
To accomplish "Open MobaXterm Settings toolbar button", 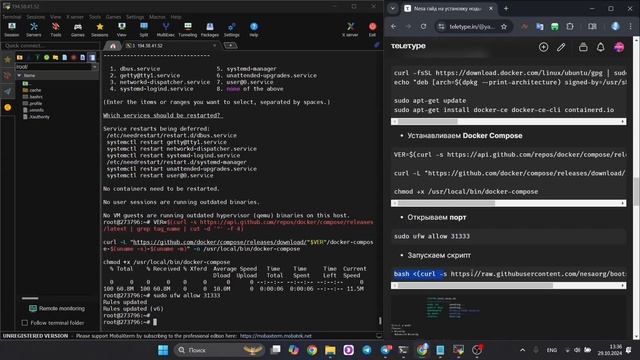I will 231,29.
